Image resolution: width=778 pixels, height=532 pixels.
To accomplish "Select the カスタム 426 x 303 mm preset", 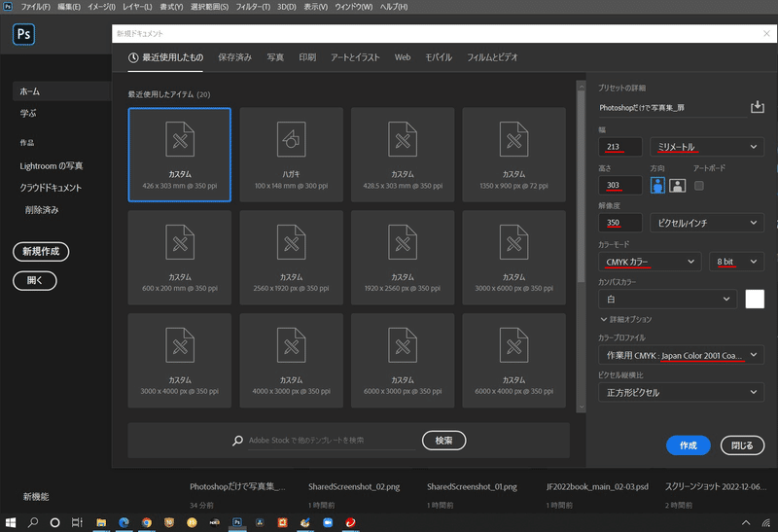I will pyautogui.click(x=180, y=155).
